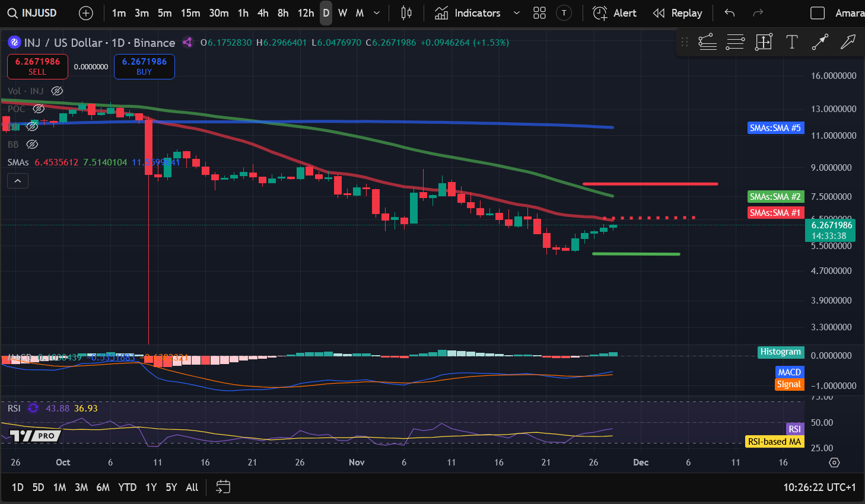This screenshot has width=865, height=504.
Task: Select the text drawing tool
Action: [x=791, y=42]
